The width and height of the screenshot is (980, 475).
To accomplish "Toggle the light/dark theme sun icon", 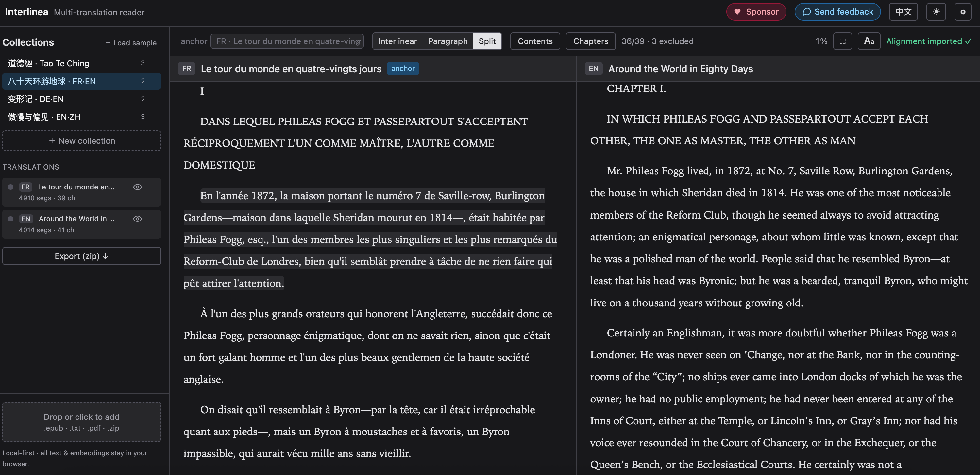I will [x=936, y=12].
